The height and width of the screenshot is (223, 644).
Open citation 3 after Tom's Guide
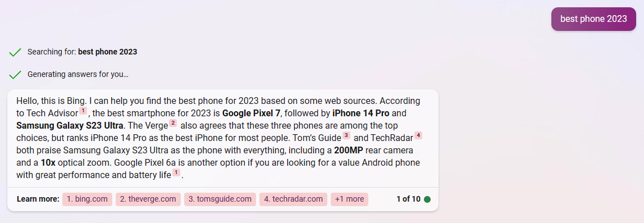coord(346,135)
